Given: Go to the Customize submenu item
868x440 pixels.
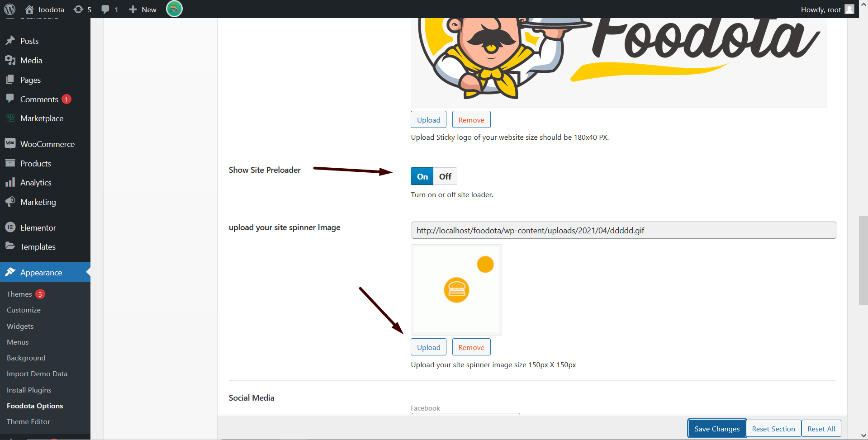Looking at the screenshot, I should pos(24,310).
